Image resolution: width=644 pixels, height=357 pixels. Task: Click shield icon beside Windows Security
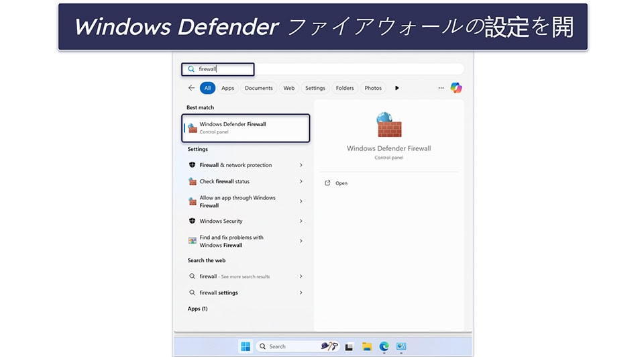tap(193, 221)
